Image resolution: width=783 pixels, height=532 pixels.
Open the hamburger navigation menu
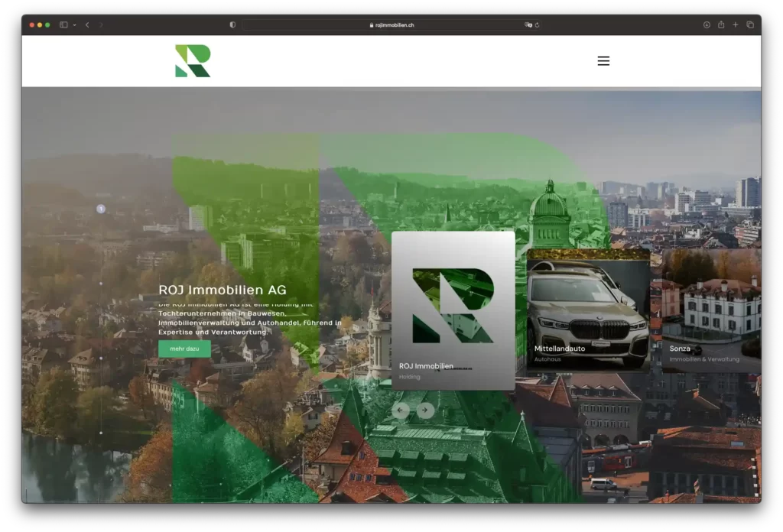[x=603, y=61]
